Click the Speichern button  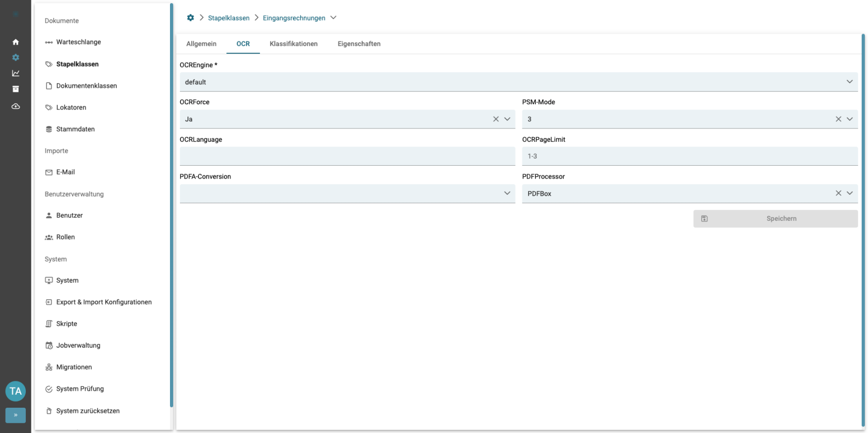pyautogui.click(x=776, y=219)
